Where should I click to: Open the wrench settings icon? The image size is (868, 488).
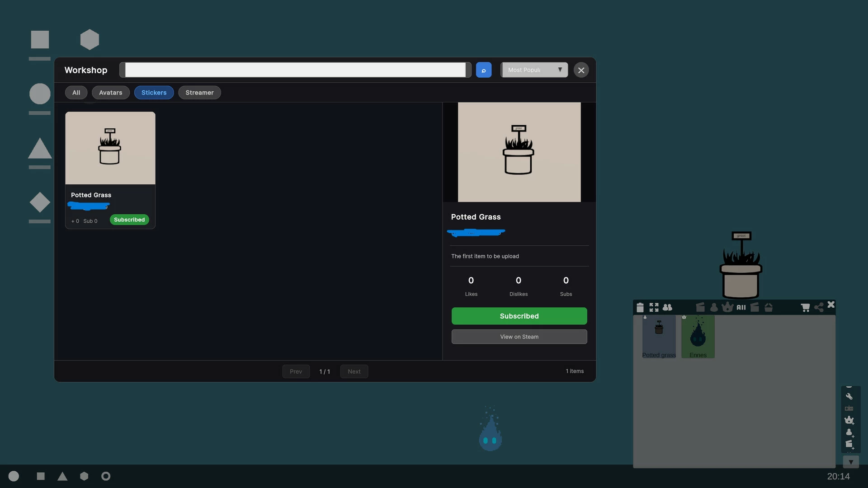(x=849, y=396)
